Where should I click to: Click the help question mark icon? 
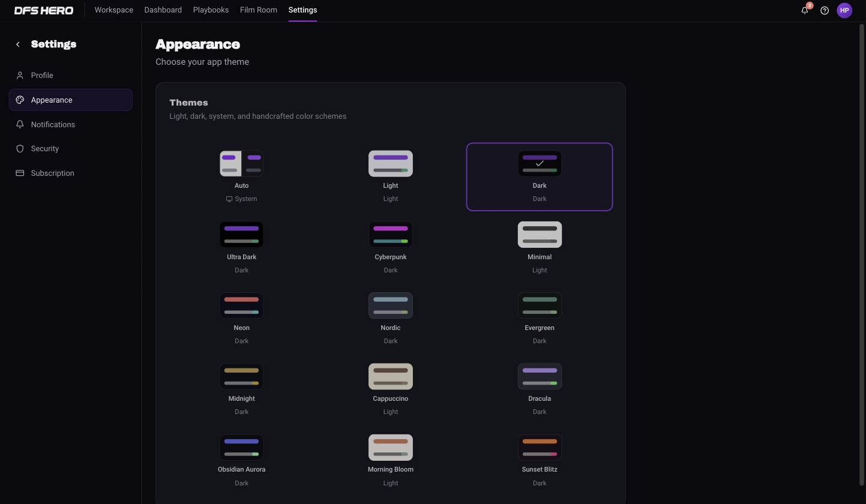click(x=825, y=10)
